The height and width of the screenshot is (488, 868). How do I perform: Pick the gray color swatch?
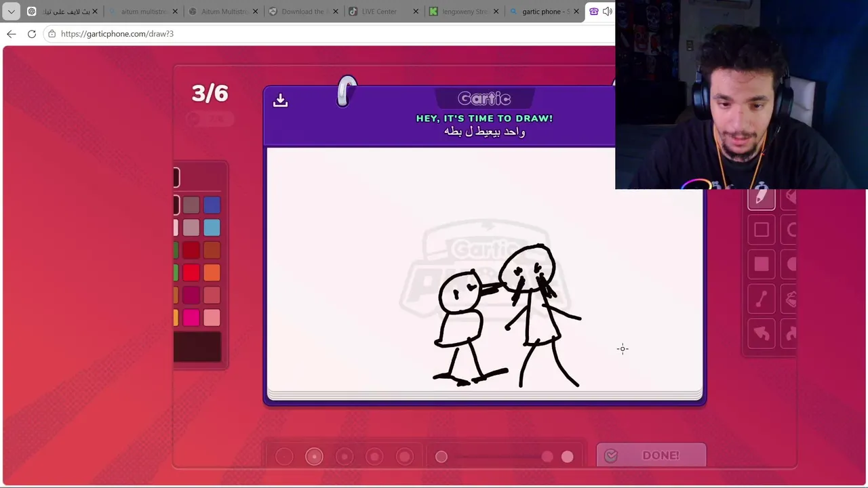coord(191,205)
